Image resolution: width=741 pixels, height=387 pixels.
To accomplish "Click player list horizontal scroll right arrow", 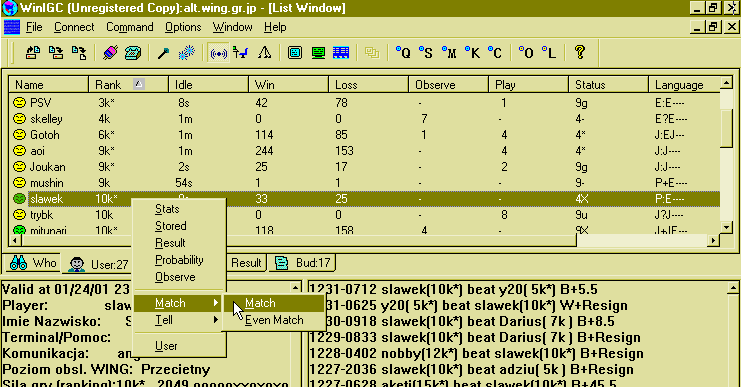I will pyautogui.click(x=714, y=241).
